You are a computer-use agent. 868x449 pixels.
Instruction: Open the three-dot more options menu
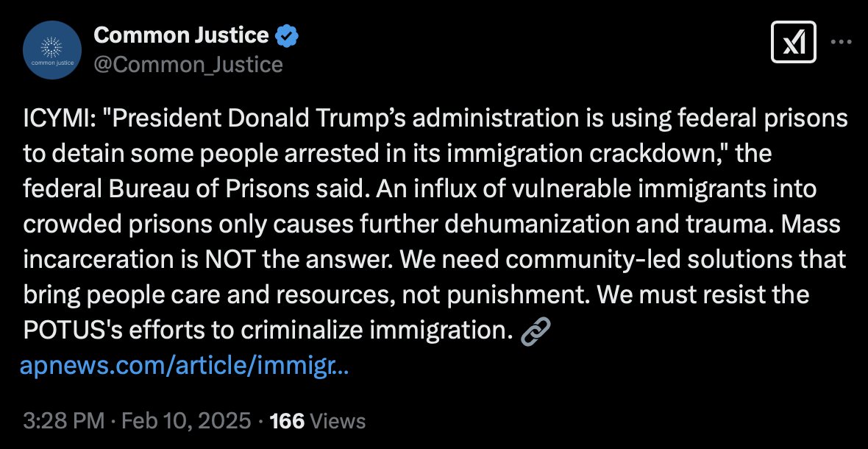(840, 42)
